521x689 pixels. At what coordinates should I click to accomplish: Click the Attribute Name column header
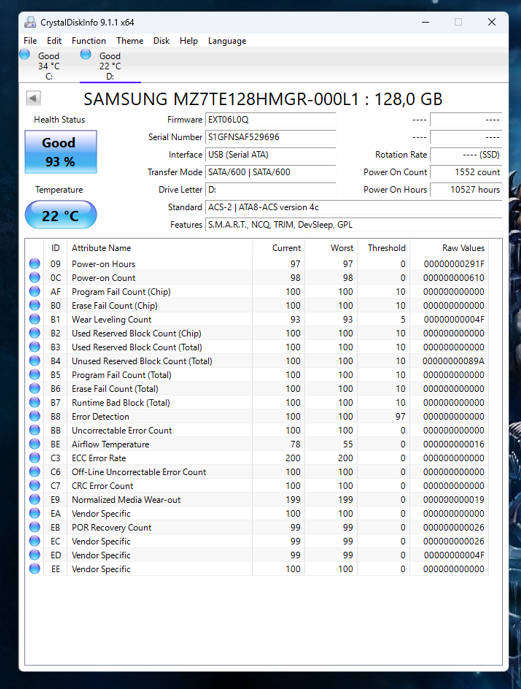pyautogui.click(x=101, y=248)
